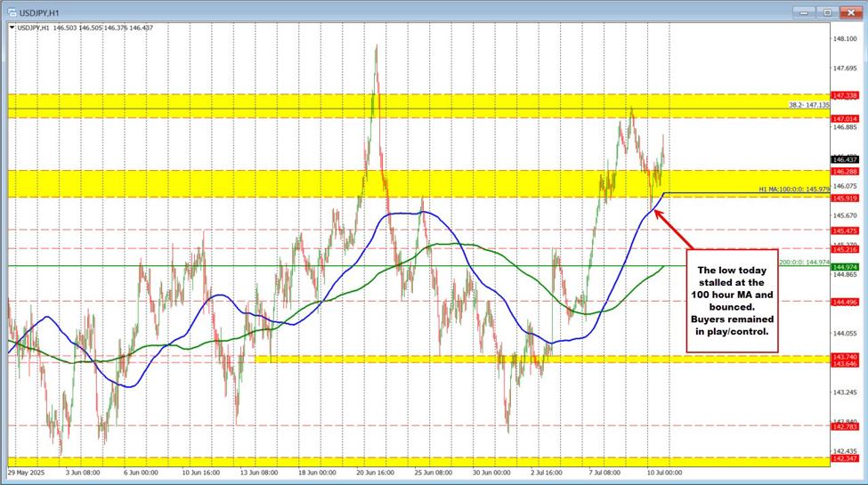Select the 147.338 red price level tag
This screenshot has width=868, height=485.
pos(846,96)
